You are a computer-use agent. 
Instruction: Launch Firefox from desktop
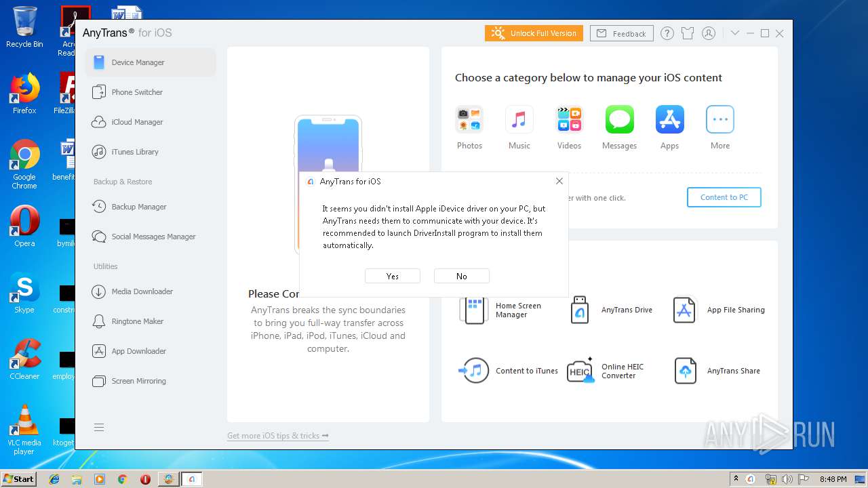(x=24, y=94)
